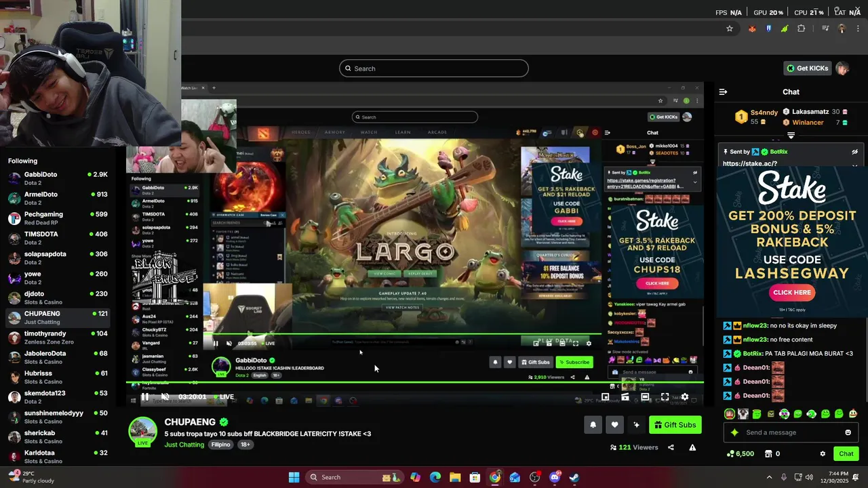
Task: Click the sparkle subscribe button
Action: 636,425
